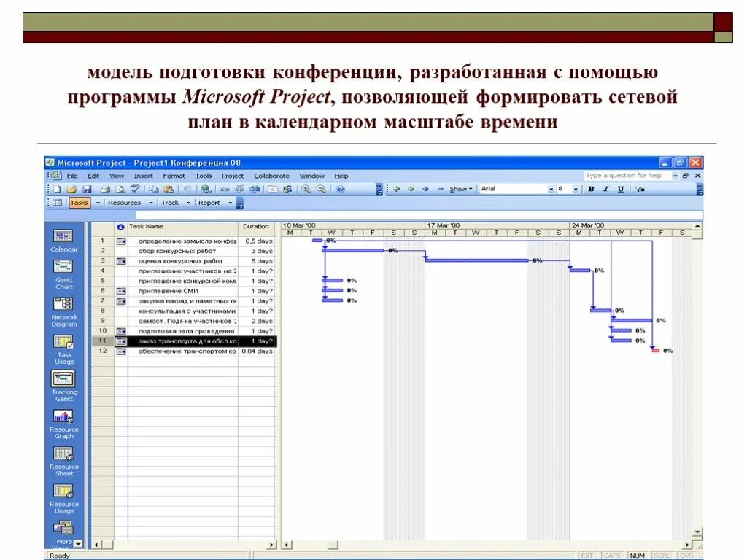Click the Undo arrow icon

pyautogui.click(x=187, y=189)
